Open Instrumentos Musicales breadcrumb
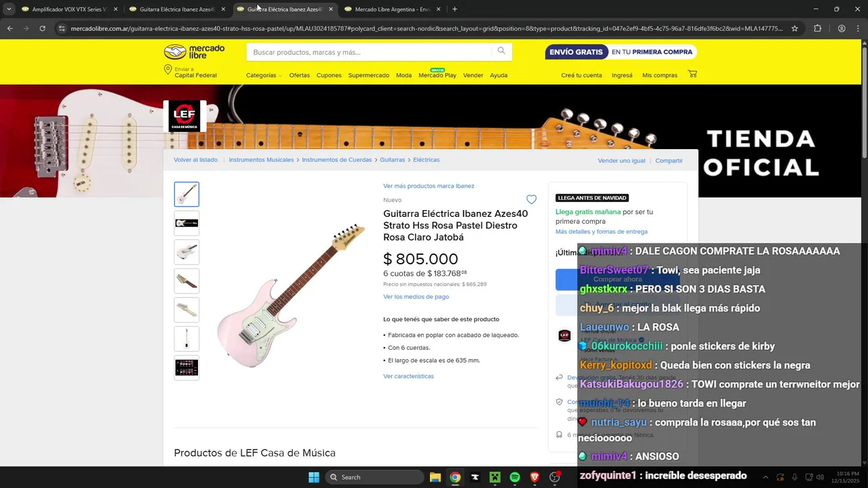This screenshot has height=488, width=868. click(261, 160)
